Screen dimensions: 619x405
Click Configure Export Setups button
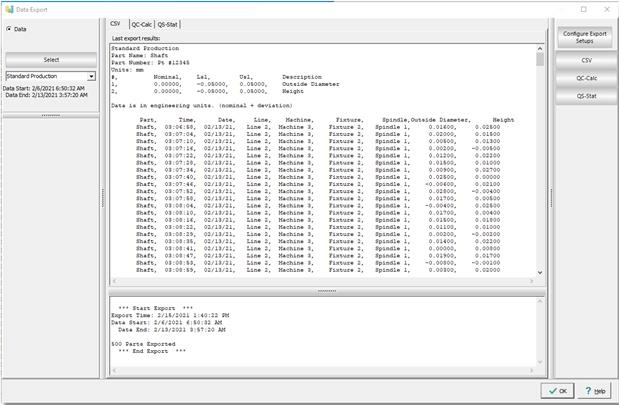[585, 37]
